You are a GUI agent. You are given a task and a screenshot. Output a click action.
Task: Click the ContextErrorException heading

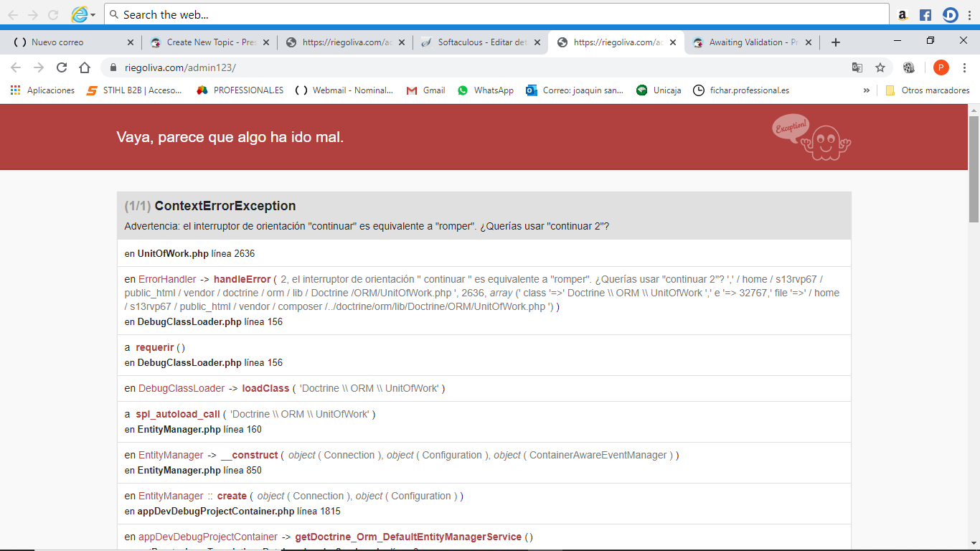point(225,206)
